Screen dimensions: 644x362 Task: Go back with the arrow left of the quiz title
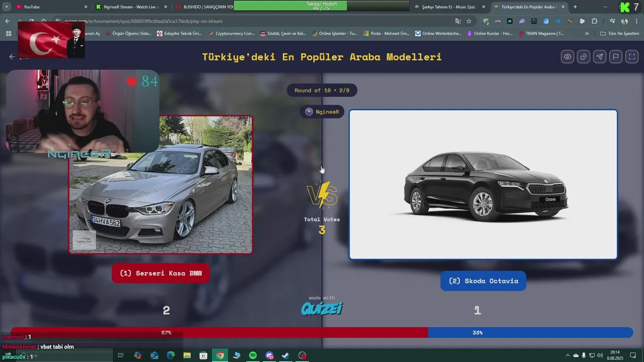[12, 57]
